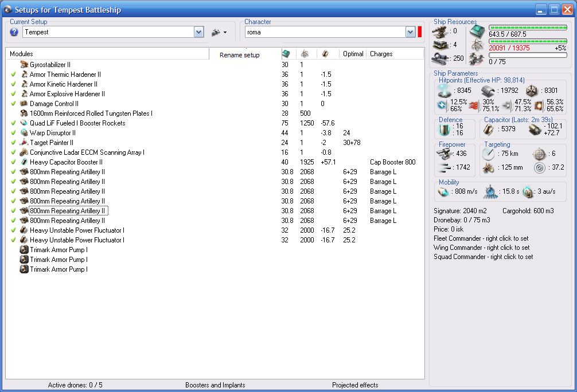The image size is (577, 392).
Task: Click the thermal resistance icon showing 30%
Action: pos(474,105)
